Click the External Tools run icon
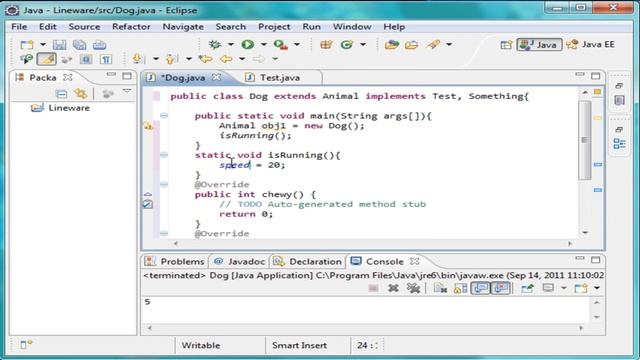 coord(281,44)
